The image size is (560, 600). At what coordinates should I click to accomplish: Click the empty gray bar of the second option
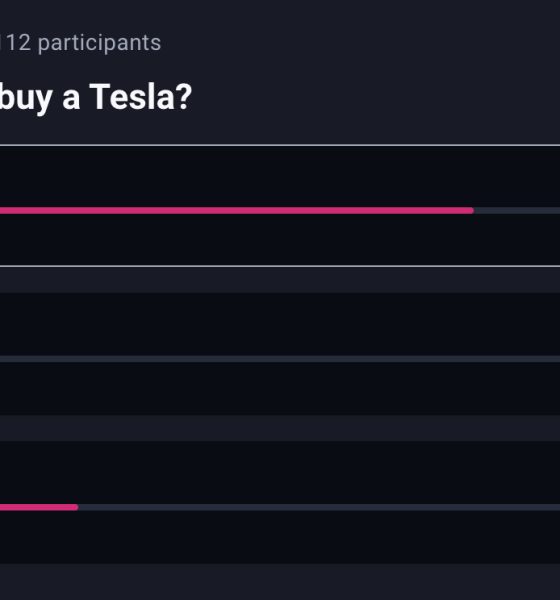[x=280, y=359]
